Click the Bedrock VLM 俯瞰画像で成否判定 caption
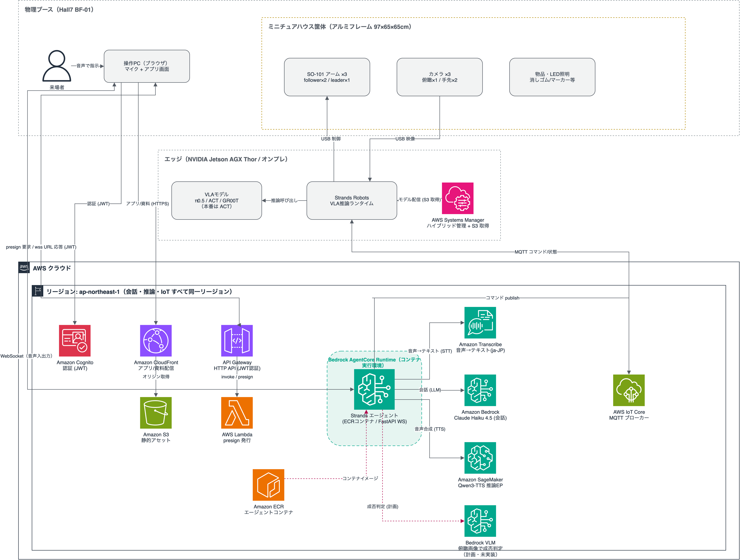The image size is (740, 560). pyautogui.click(x=480, y=549)
